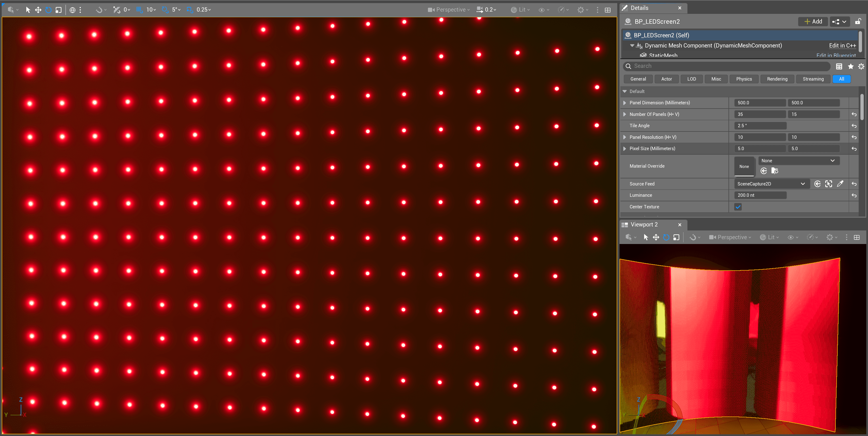Screen dimensions: 868x436
Task: Show only favorite properties via star icon
Action: click(x=850, y=66)
